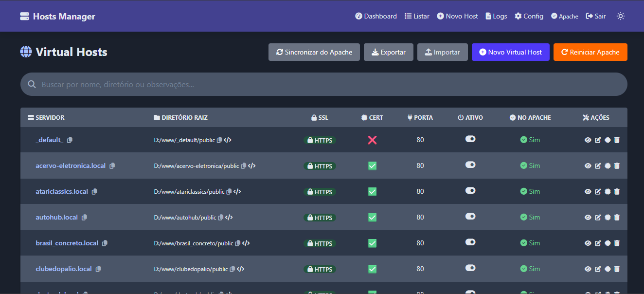Open the Dashboard menu item
Screen dimensions: 644x294
pos(376,16)
